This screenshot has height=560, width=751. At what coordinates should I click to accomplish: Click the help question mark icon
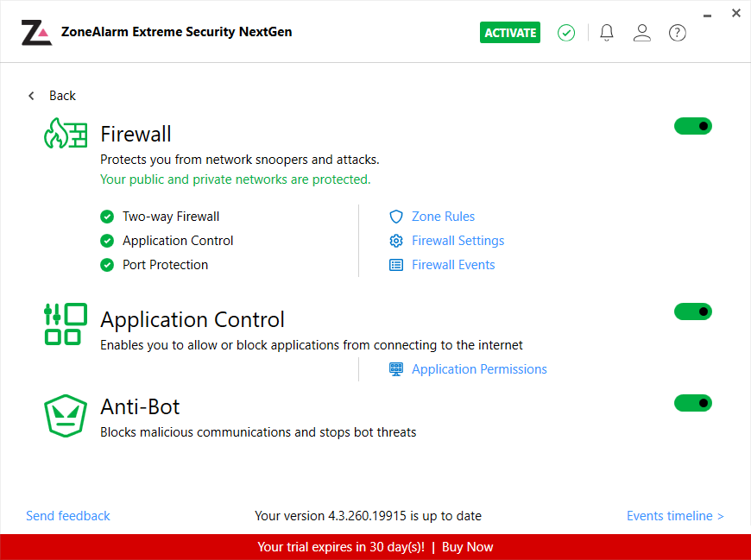click(678, 33)
